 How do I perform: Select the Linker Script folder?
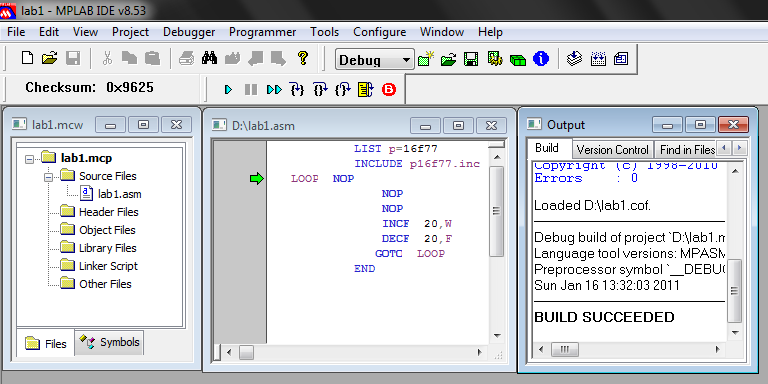[99, 266]
